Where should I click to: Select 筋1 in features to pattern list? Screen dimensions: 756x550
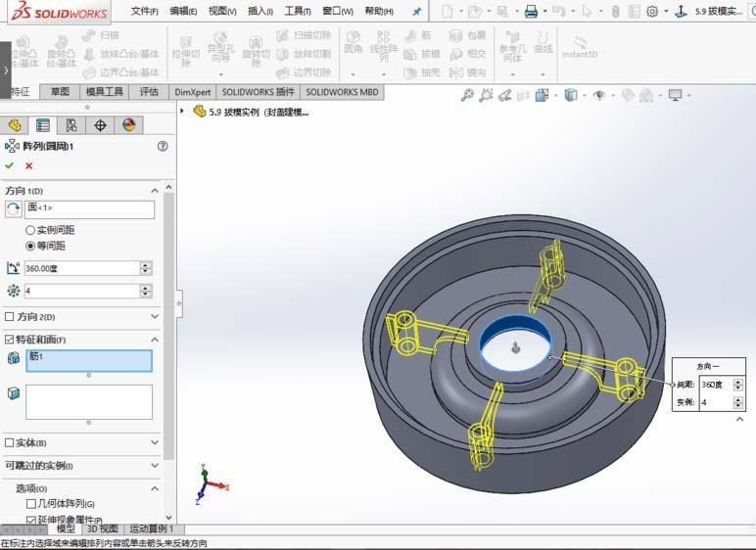(36, 356)
